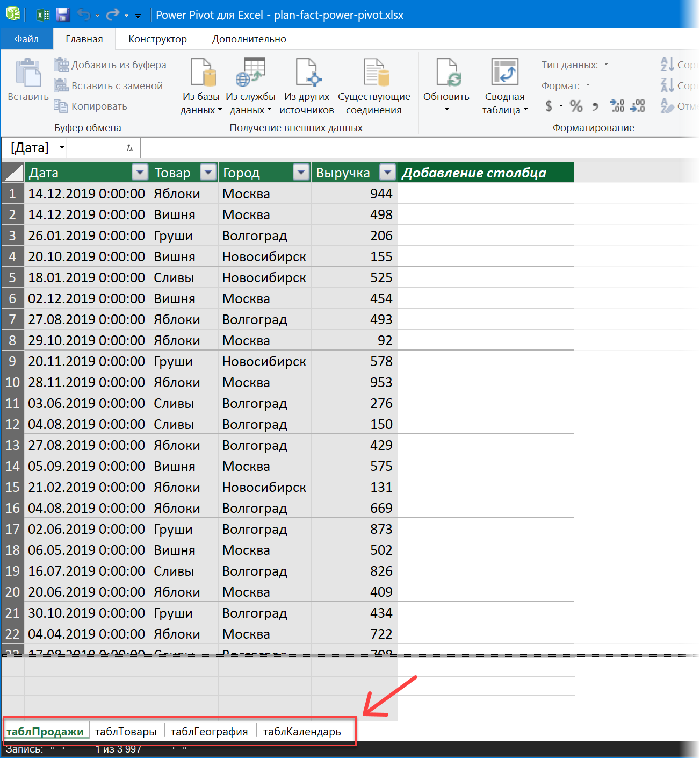Open the таблГеография sheet tab
700x758 pixels.
pyautogui.click(x=210, y=731)
